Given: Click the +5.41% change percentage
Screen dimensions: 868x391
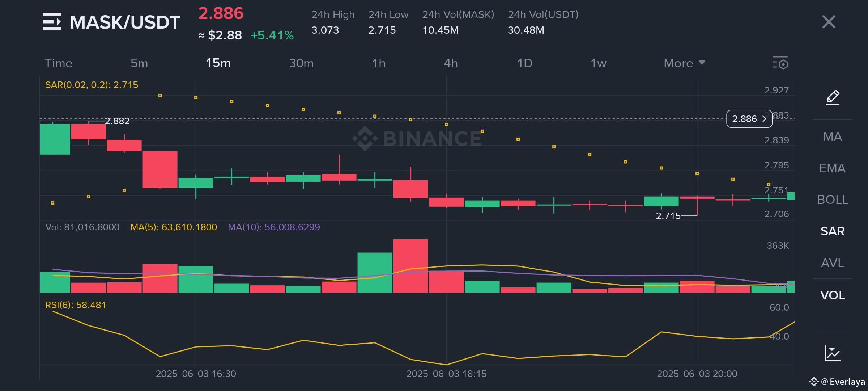Looking at the screenshot, I should tap(272, 35).
